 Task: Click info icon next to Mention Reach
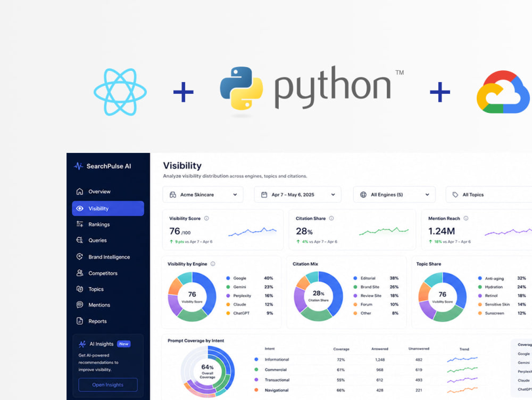coord(466,218)
